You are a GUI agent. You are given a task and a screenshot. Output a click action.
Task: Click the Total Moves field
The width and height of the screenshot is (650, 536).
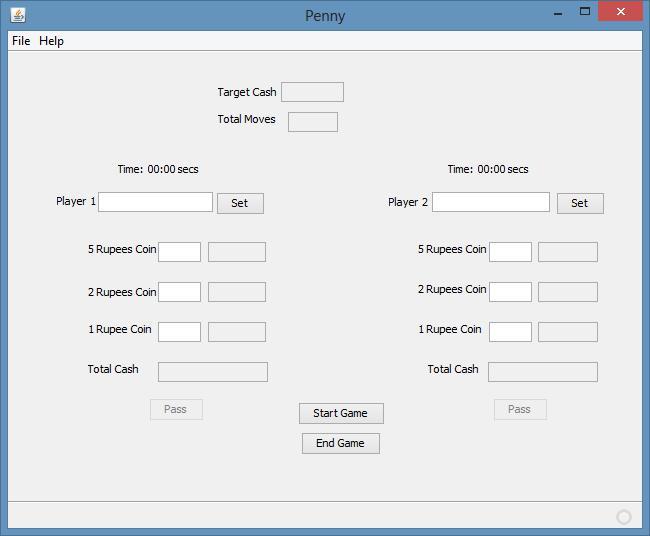pos(312,122)
